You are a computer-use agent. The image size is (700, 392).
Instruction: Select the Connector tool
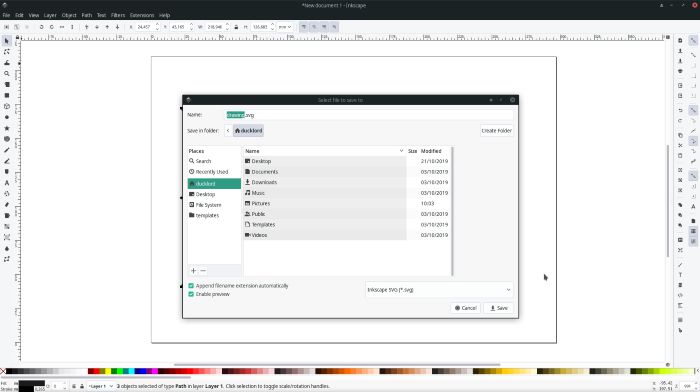[7, 259]
